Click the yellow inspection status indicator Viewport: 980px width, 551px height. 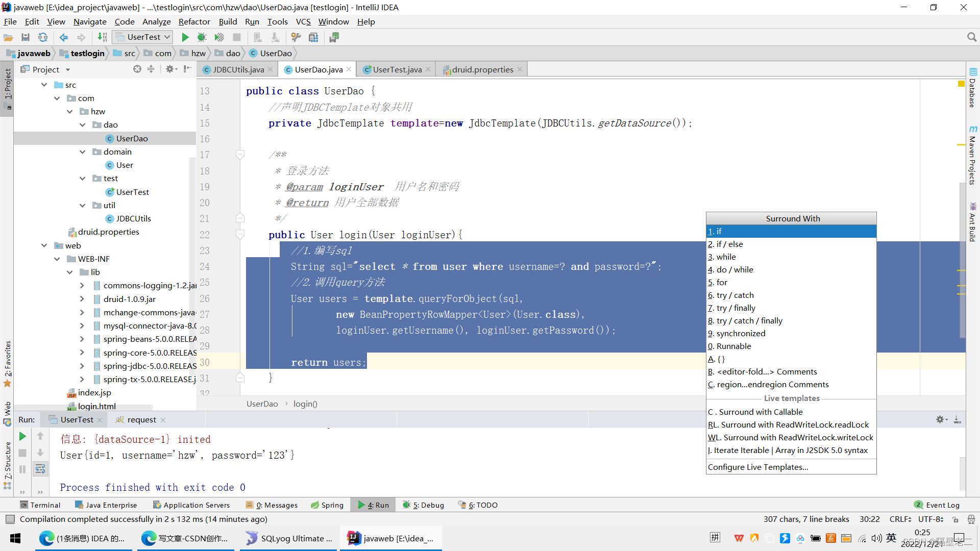[x=961, y=84]
